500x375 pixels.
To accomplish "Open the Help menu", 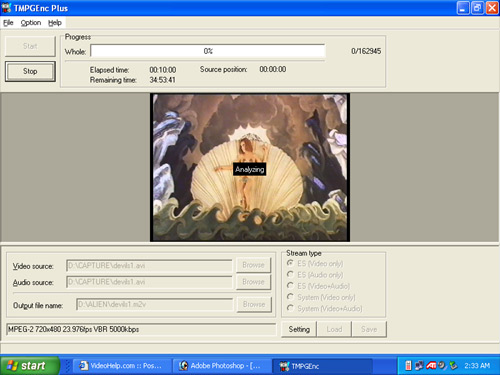I will coord(55,23).
